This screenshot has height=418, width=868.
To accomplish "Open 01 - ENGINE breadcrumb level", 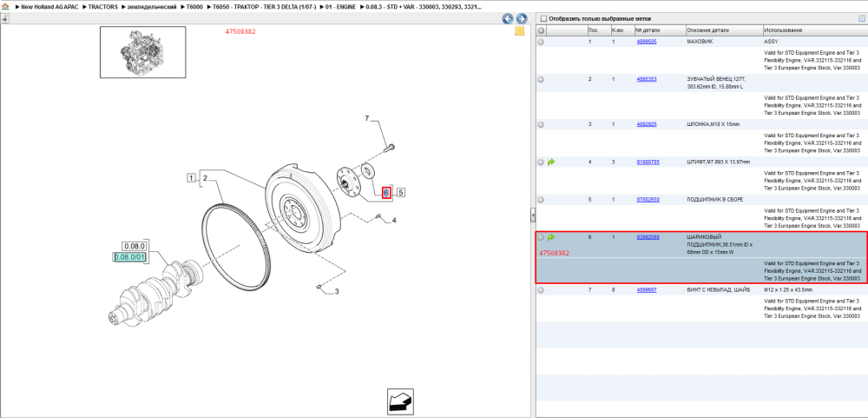I will pos(340,8).
